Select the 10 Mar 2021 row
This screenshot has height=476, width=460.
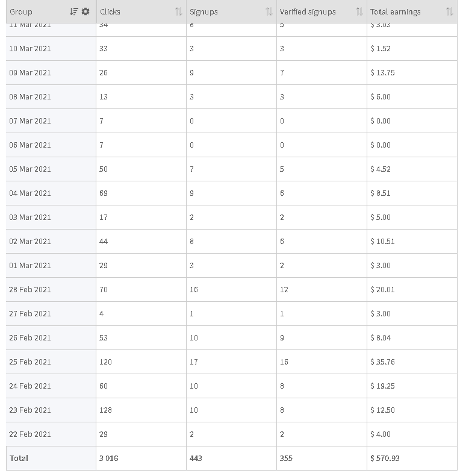[232, 49]
